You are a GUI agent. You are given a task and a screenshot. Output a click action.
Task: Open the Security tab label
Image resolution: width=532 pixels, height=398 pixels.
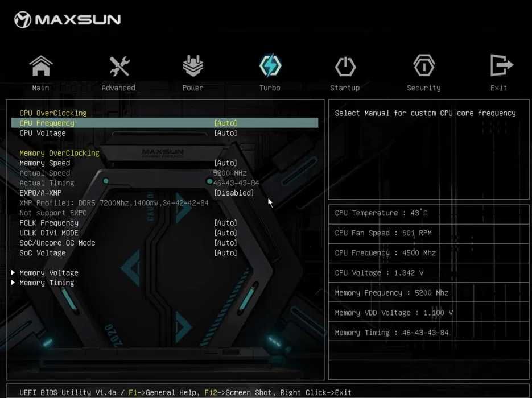click(424, 88)
